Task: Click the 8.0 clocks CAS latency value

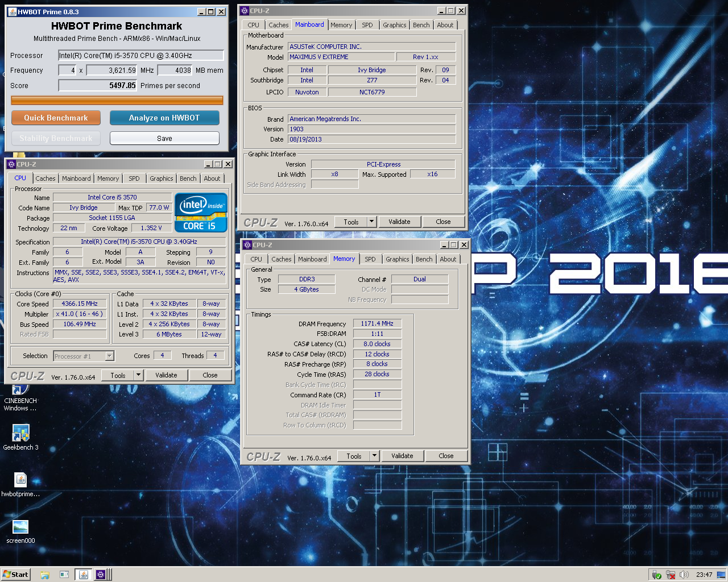Action: pyautogui.click(x=377, y=344)
